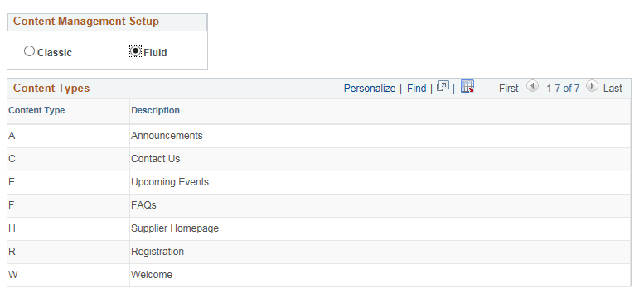The image size is (644, 298).
Task: Click content type code R
Action: (12, 252)
